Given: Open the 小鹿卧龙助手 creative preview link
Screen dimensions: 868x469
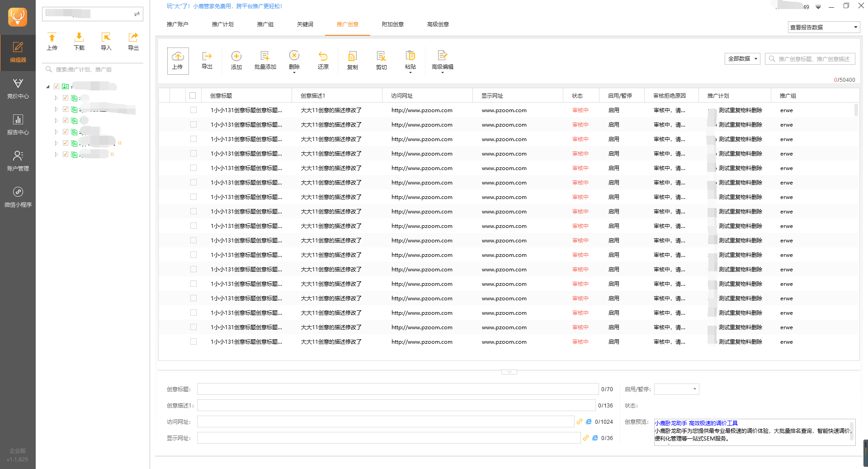Looking at the screenshot, I should 696,423.
